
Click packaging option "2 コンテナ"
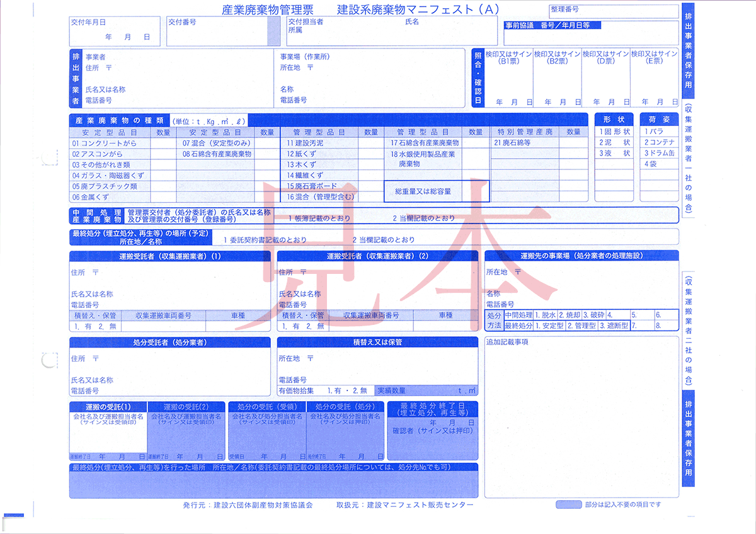pyautogui.click(x=659, y=143)
